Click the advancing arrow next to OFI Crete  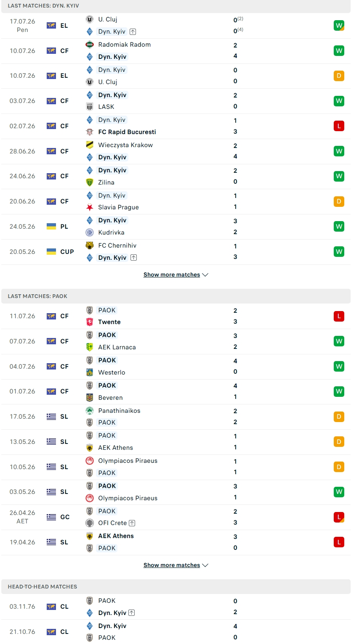coord(132,523)
